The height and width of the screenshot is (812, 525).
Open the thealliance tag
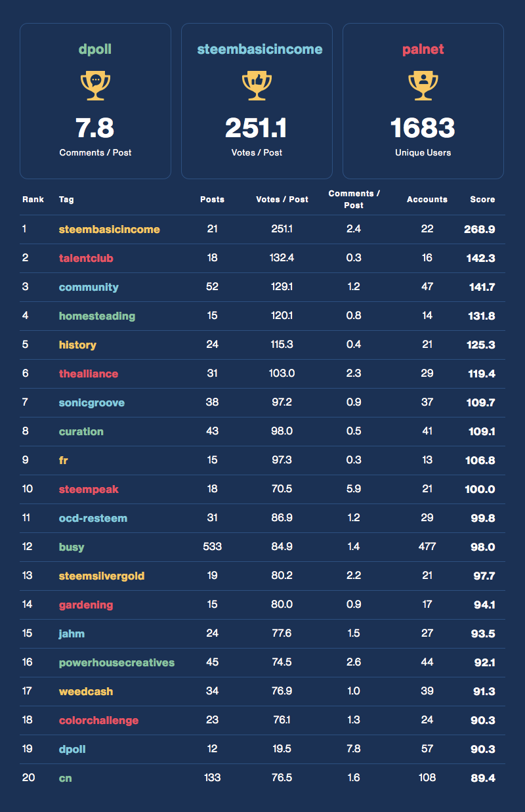pos(89,374)
